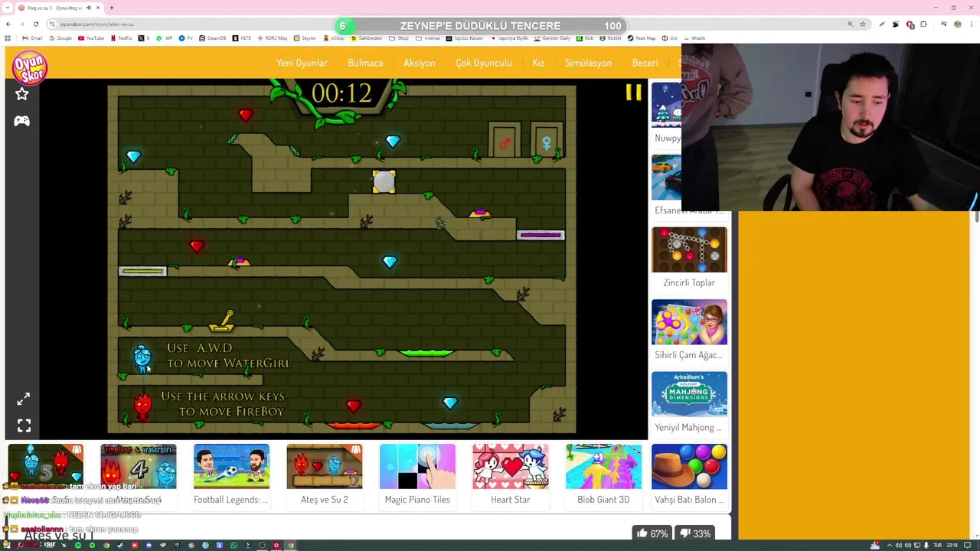This screenshot has width=980, height=551.
Task: Open Sihirli Çam Ağacı game thumbnail
Action: (x=689, y=322)
